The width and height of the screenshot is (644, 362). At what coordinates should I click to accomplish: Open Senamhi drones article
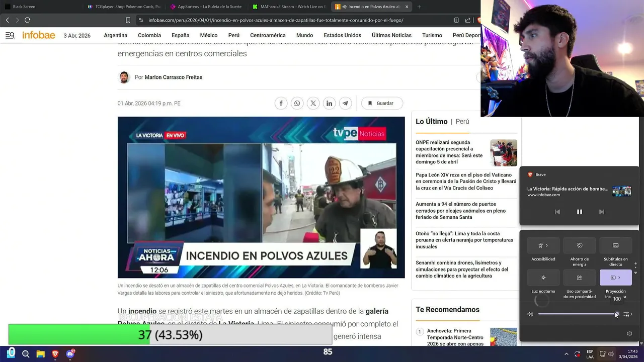(x=462, y=269)
